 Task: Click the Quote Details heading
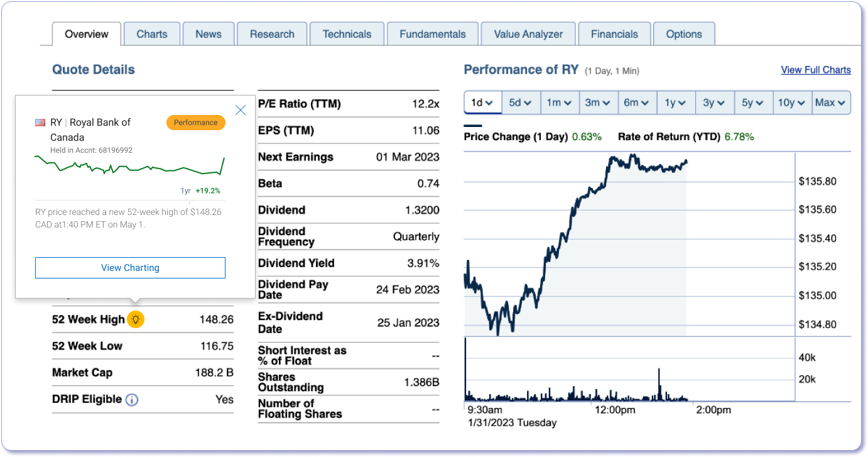tap(94, 70)
